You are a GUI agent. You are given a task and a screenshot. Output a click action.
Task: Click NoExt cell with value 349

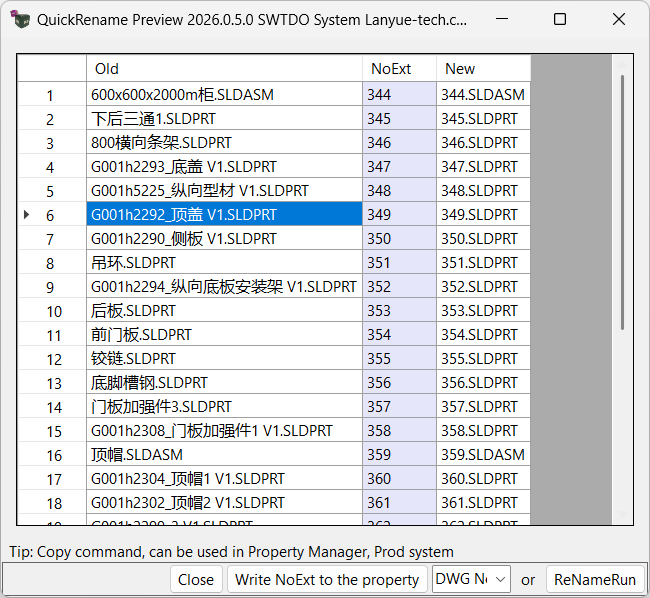point(399,215)
